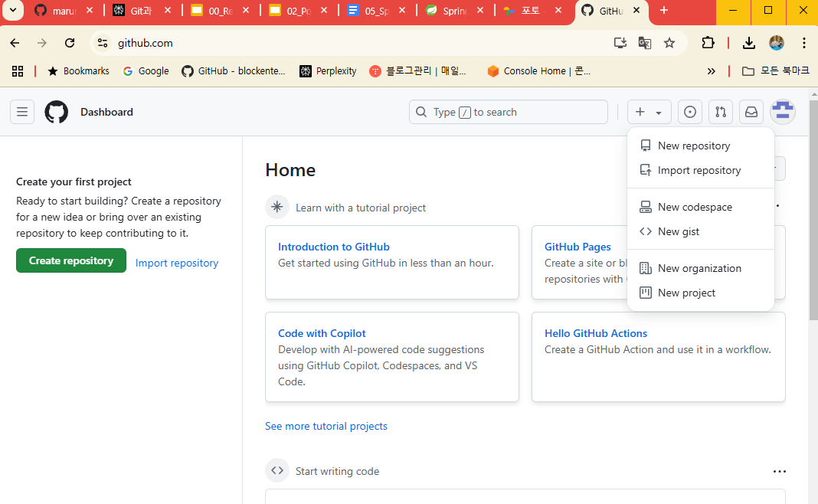Open the 블로그관리 bookmark
This screenshot has height=504, width=818.
point(417,71)
